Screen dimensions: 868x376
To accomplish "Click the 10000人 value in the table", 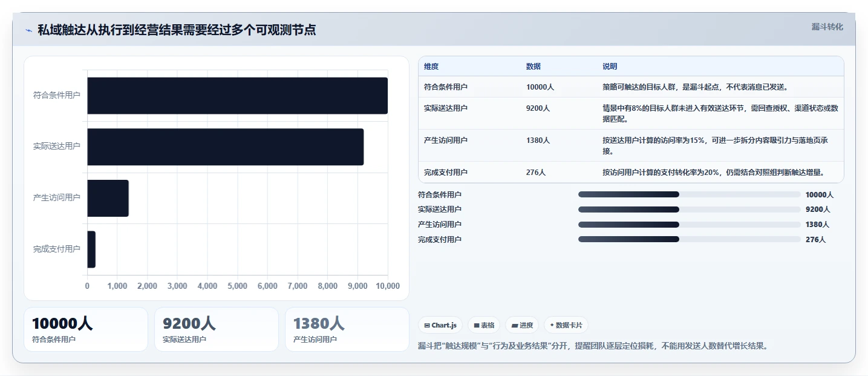I will [x=540, y=87].
